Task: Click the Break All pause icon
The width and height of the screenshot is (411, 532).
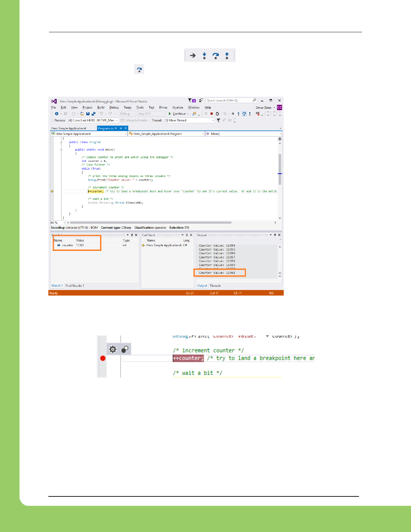Action: [206, 114]
